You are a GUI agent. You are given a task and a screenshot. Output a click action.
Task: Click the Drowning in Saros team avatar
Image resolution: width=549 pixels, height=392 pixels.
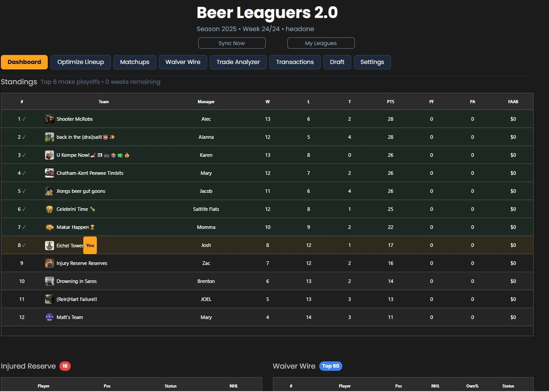click(50, 281)
